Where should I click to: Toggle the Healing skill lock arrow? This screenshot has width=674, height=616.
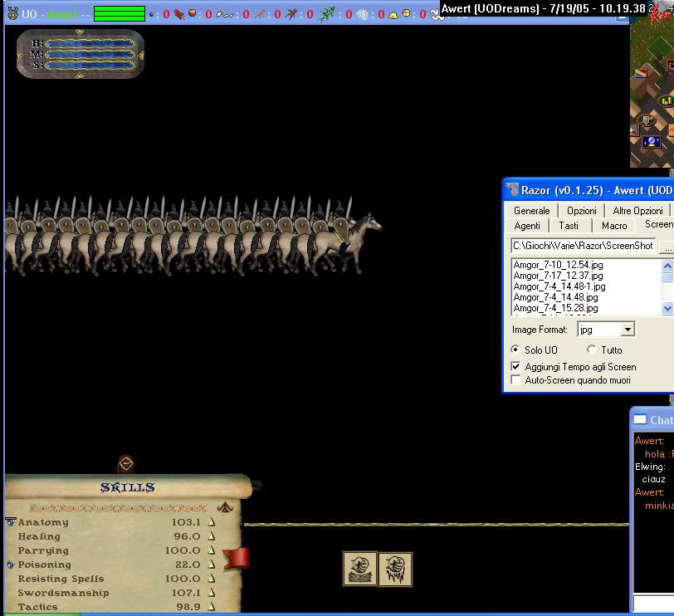(x=211, y=536)
